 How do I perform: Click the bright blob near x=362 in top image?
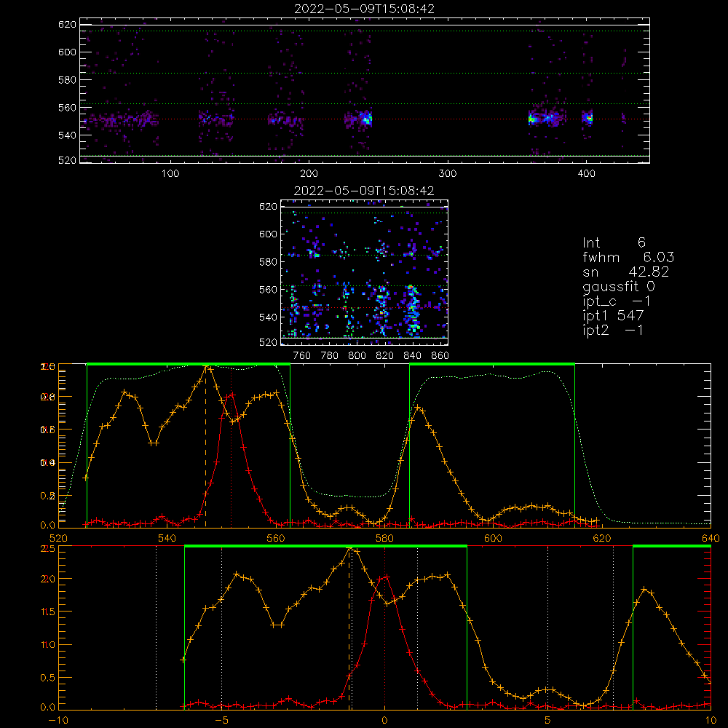(533, 119)
